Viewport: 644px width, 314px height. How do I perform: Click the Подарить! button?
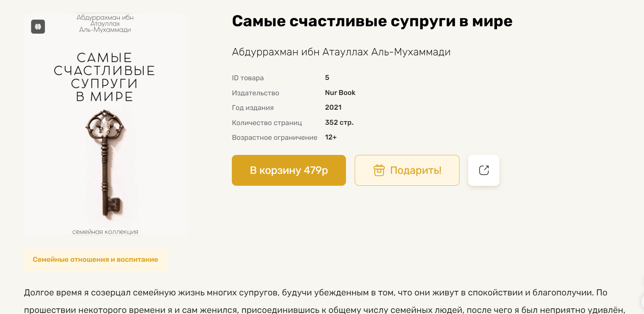pos(407,170)
